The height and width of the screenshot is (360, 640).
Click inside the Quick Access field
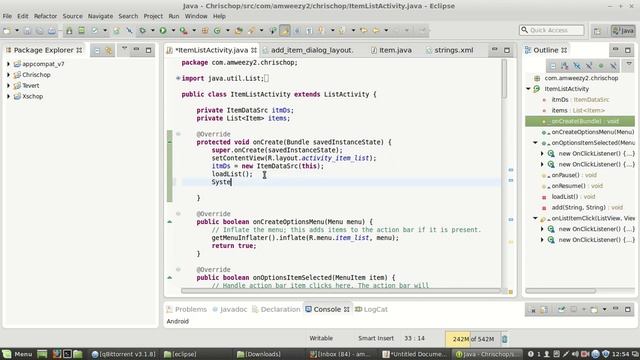click(x=552, y=30)
